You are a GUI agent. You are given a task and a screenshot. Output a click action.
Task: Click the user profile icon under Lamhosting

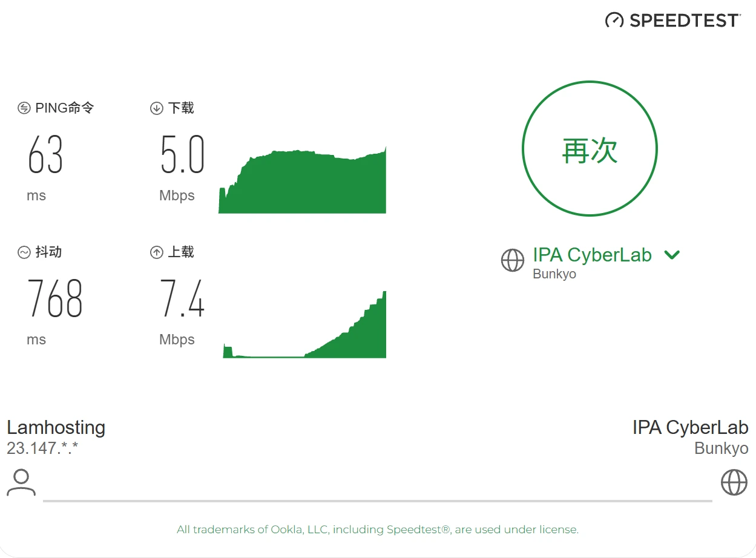click(21, 482)
